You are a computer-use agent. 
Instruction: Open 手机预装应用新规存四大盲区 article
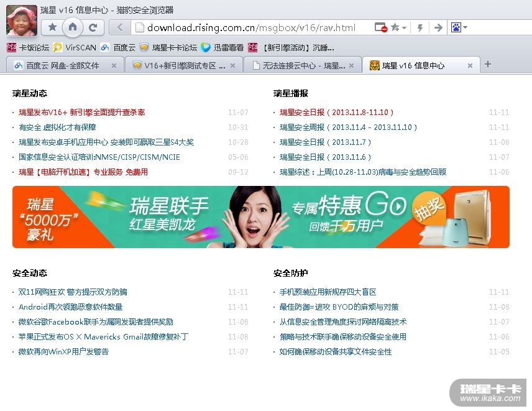(x=328, y=292)
